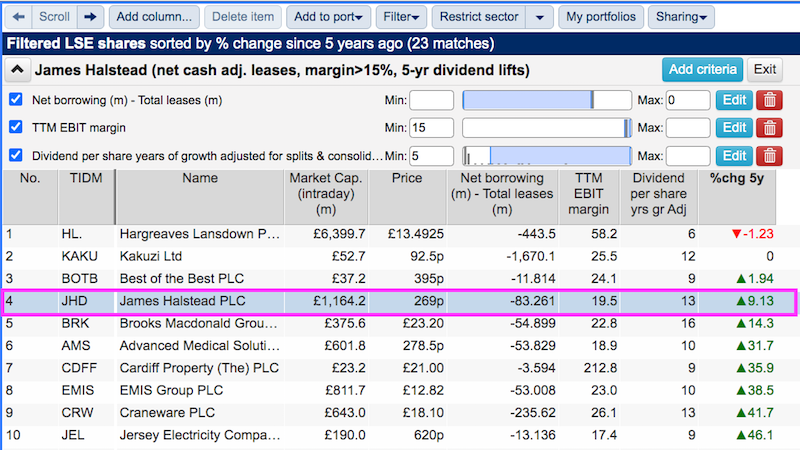Click the Net borrowing Min input field
The height and width of the screenshot is (450, 800).
coord(431,100)
